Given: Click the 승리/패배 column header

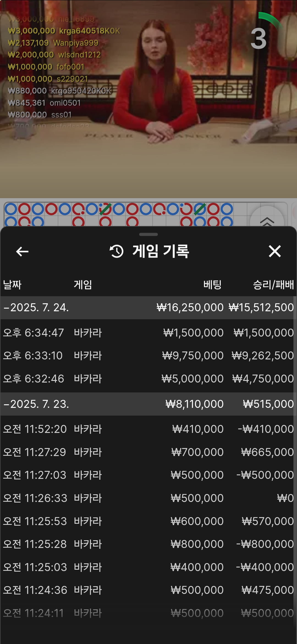Looking at the screenshot, I should pos(273,285).
